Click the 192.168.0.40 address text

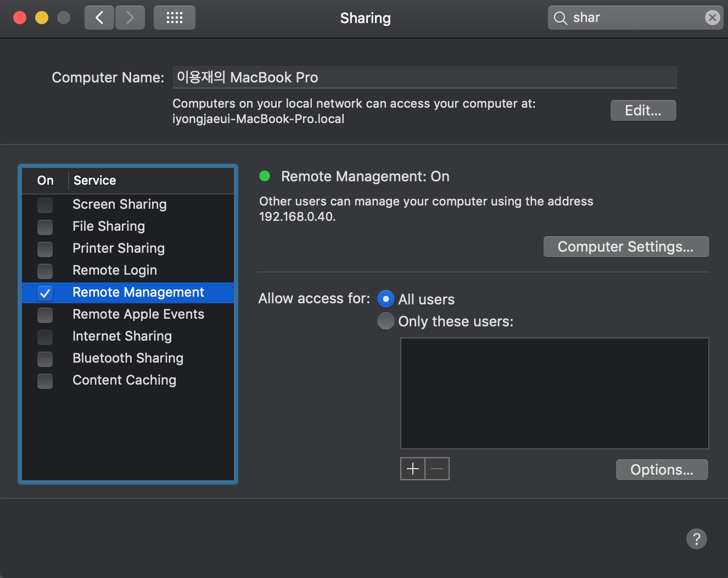coord(297,216)
